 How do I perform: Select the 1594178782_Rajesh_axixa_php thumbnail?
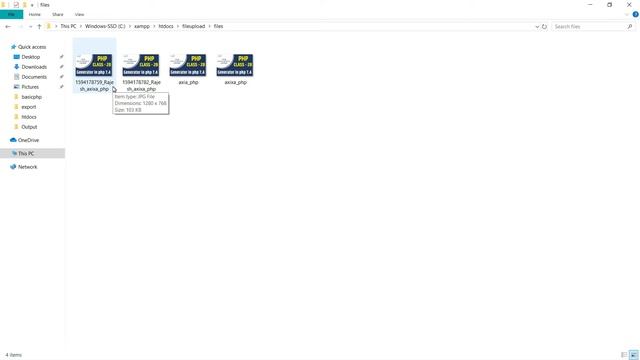pos(141,65)
